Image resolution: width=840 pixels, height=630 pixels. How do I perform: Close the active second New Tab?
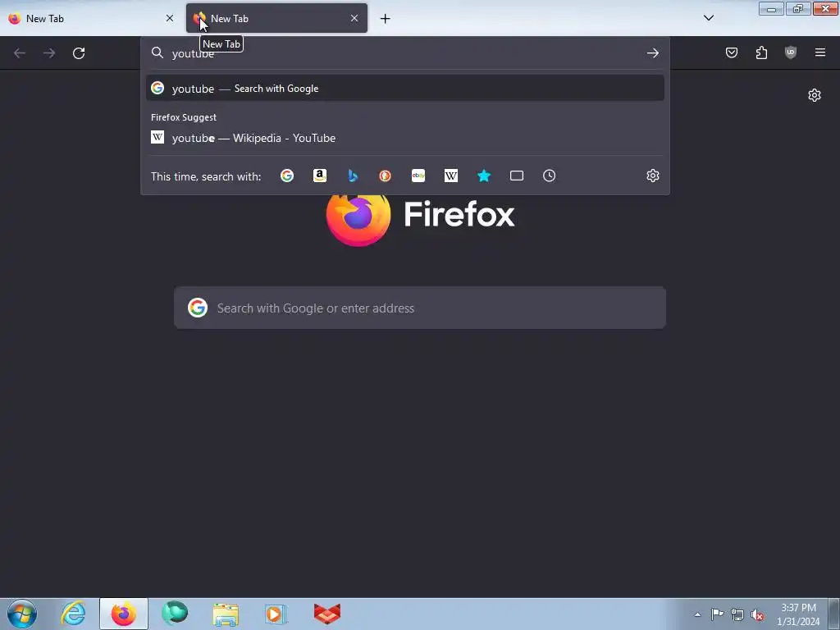(x=354, y=18)
